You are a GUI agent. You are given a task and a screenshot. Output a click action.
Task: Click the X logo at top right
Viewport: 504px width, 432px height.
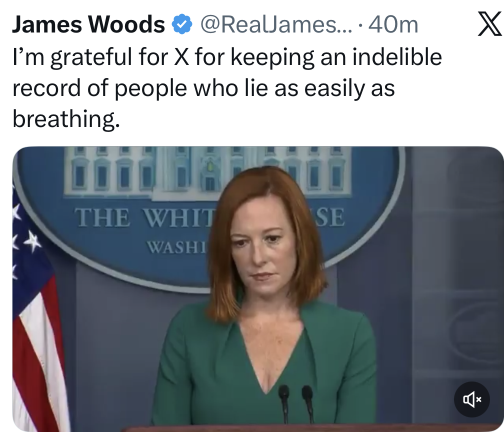click(490, 24)
